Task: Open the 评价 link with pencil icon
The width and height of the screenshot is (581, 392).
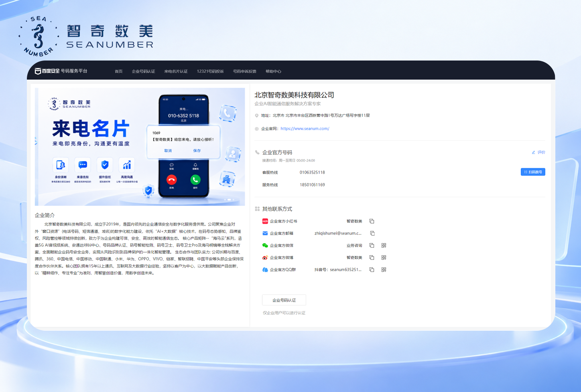Action: (538, 152)
